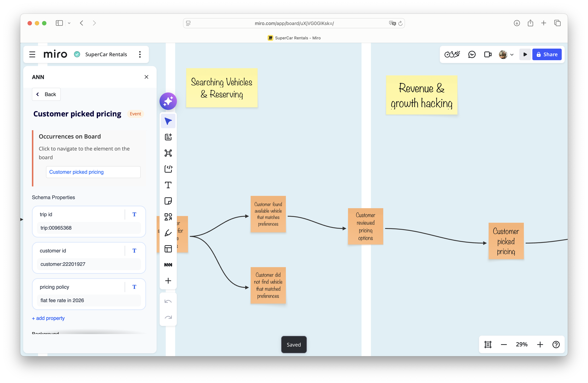This screenshot has height=383, width=588.
Task: Edit the customer:22201927 value field
Action: [x=89, y=264]
